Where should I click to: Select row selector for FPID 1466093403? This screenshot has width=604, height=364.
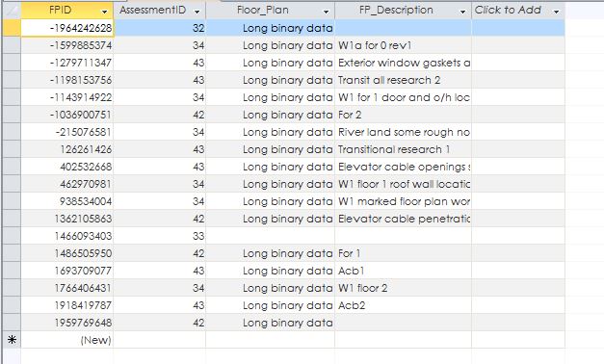(x=12, y=236)
